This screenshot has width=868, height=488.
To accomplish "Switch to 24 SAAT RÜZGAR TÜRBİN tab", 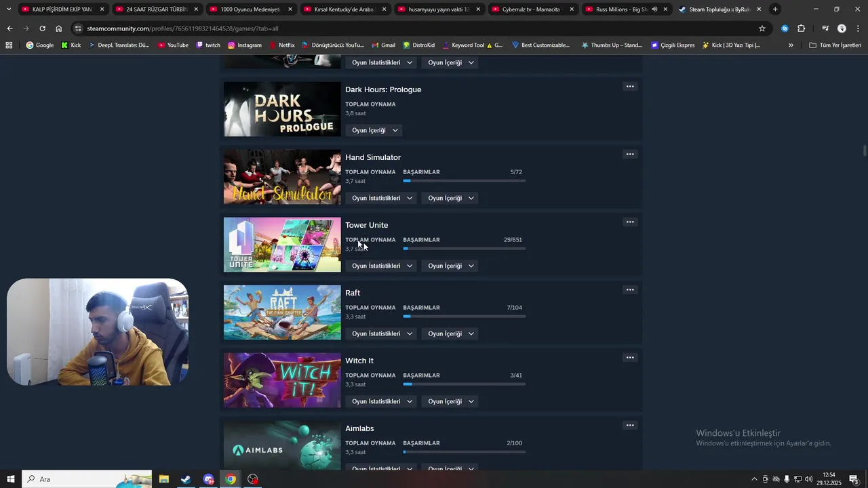I will pyautogui.click(x=156, y=9).
